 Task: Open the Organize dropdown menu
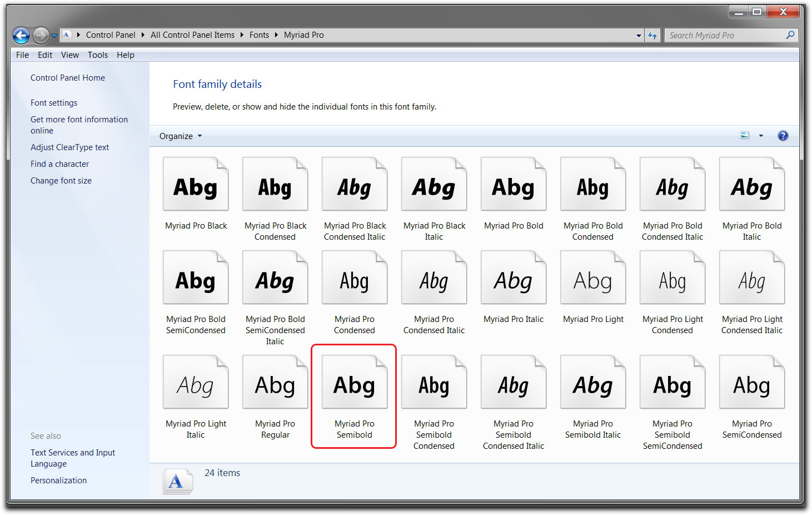pos(181,136)
